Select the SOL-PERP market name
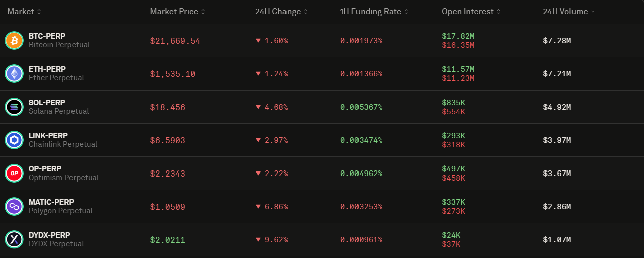This screenshot has width=644, height=258. coord(47,102)
